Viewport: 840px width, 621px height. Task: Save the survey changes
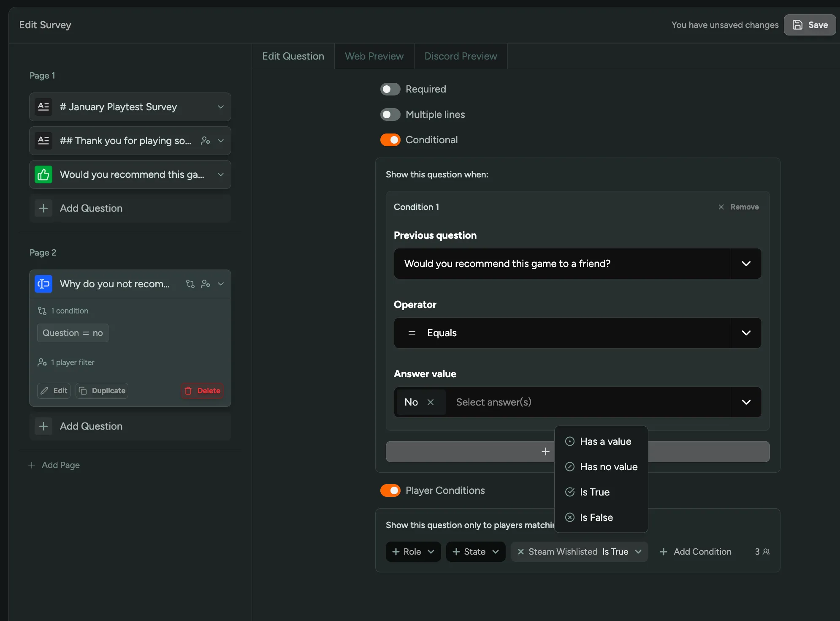pos(810,25)
